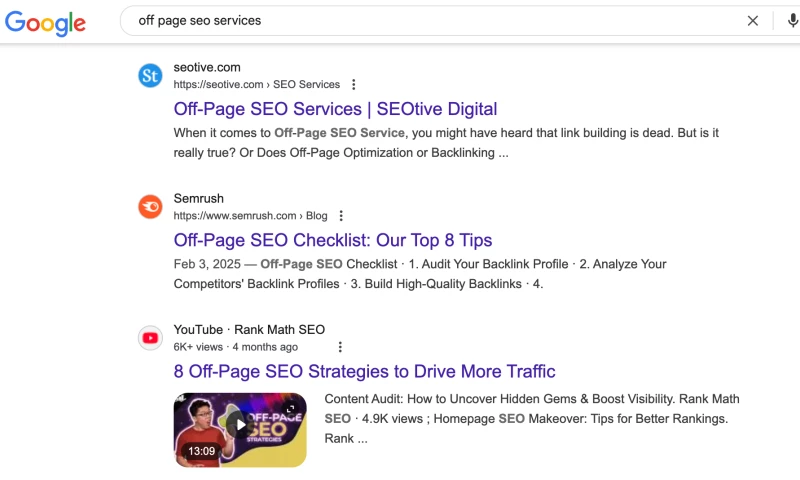
Task: Click the Google logo
Action: tap(45, 21)
